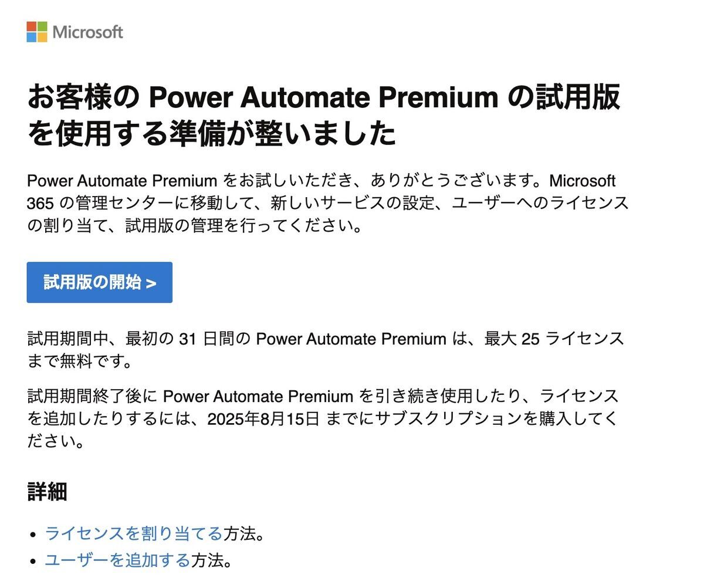Click the yellow square of the Microsoft logo
704x588 pixels.
pyautogui.click(x=42, y=38)
